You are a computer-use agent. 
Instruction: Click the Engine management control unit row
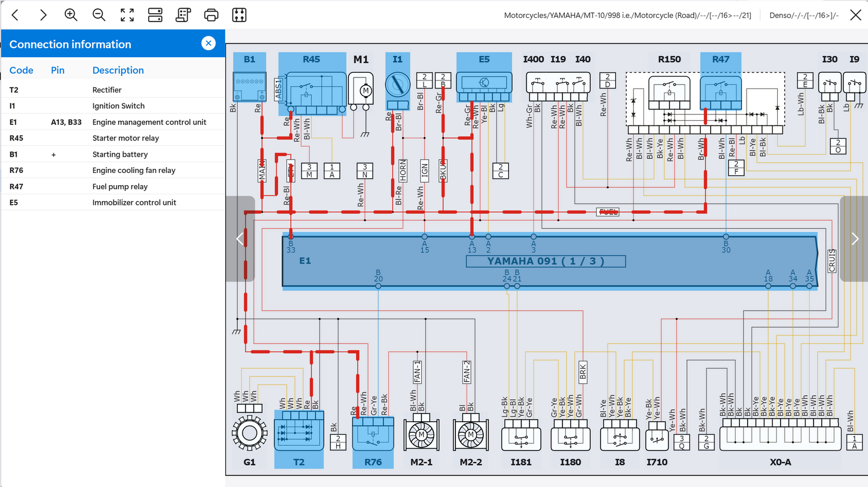113,122
